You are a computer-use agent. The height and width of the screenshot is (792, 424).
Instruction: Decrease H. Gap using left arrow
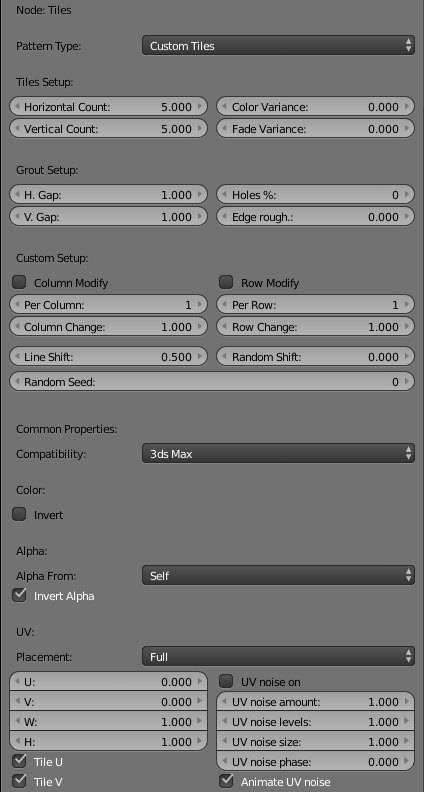coord(17,195)
